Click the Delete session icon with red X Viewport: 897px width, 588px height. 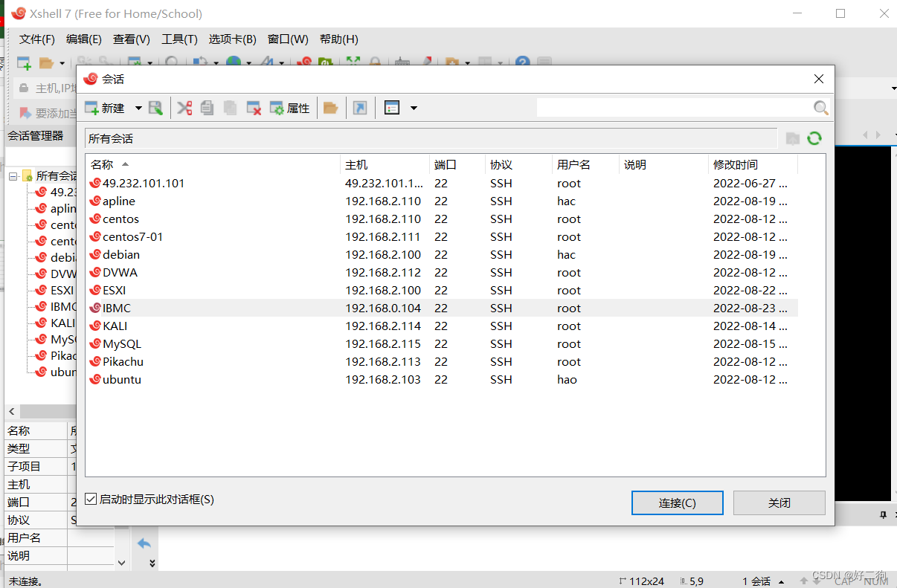point(254,109)
